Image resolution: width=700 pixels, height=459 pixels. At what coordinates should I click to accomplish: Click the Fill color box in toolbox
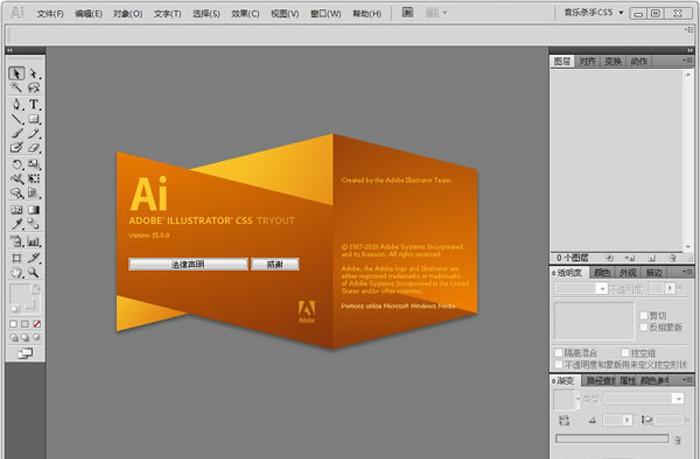19,293
